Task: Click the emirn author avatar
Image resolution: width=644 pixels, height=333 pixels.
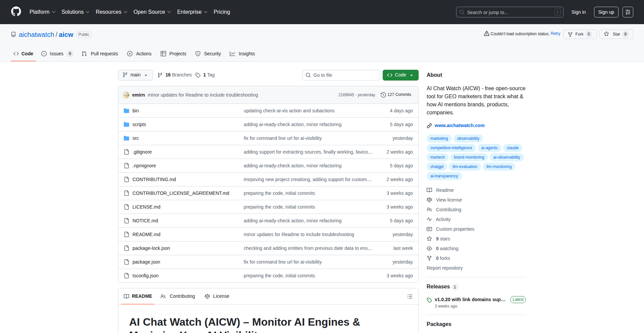Action: click(x=126, y=95)
